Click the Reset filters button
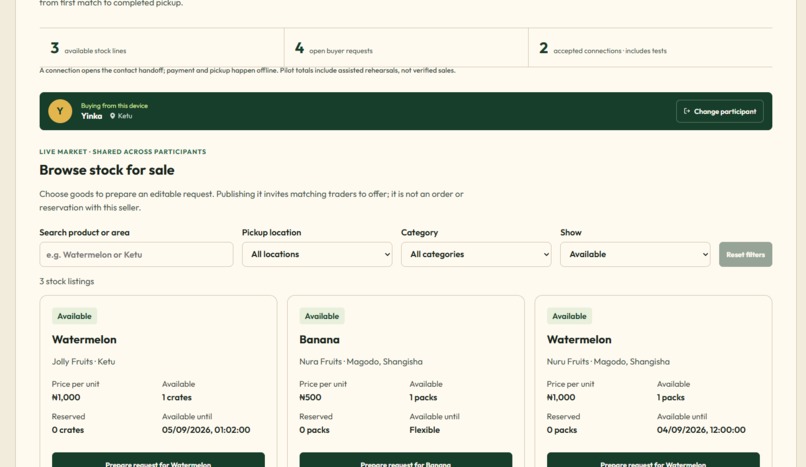Screen dimensions: 806x467 point(745,254)
